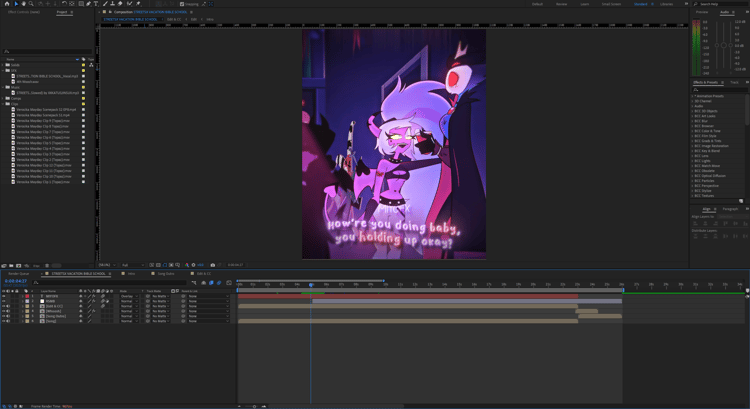This screenshot has height=409, width=750.
Task: Expand the Animation Presets folder
Action: [x=692, y=96]
